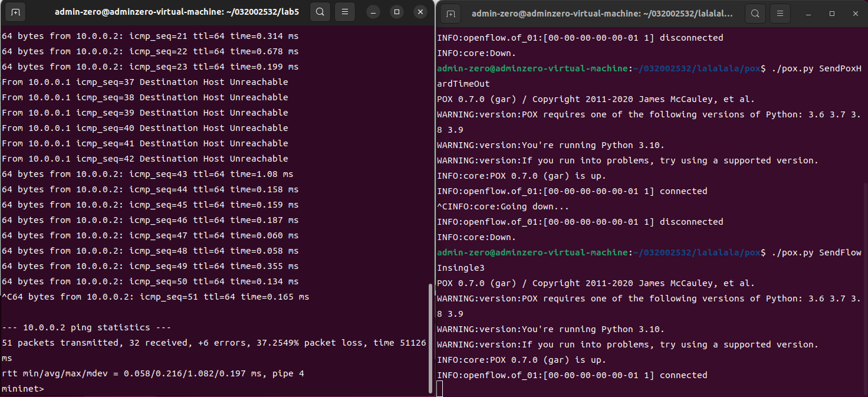Click the icmp_seq=45 time=0.159 ms line

150,205
